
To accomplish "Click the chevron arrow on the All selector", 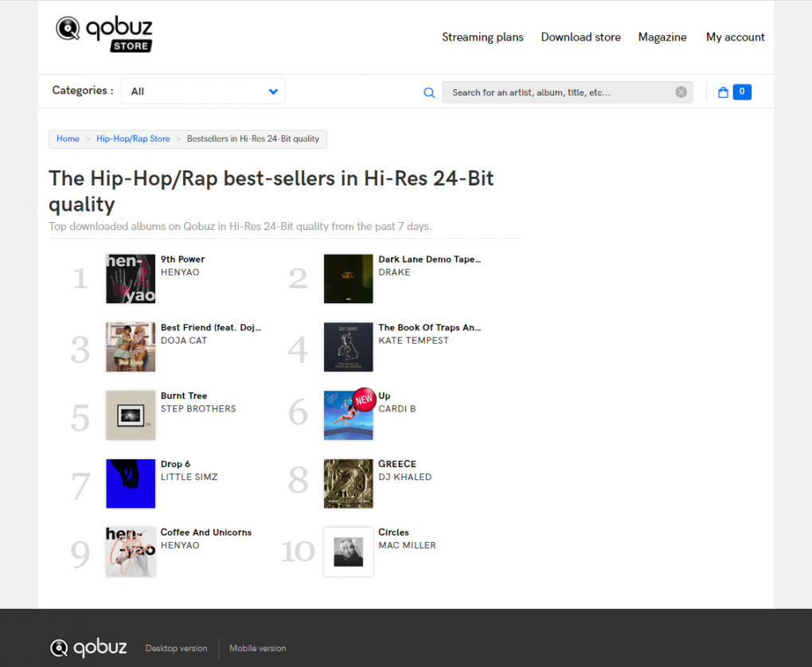I will click(x=273, y=91).
